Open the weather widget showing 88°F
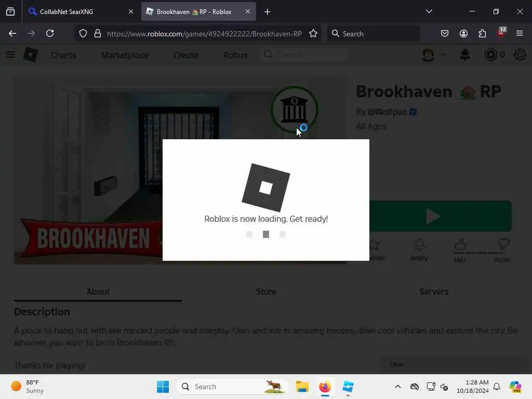The height and width of the screenshot is (399, 532). pos(28,387)
